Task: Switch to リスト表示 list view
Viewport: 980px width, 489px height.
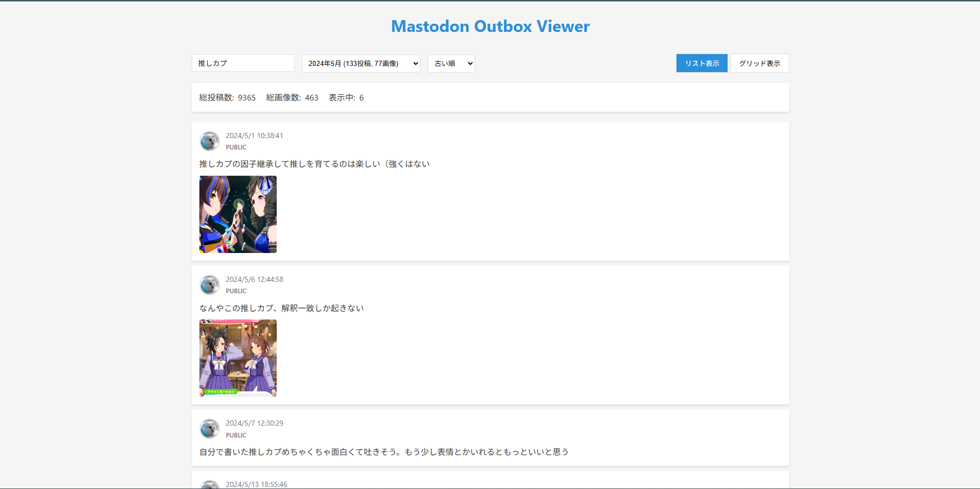Action: click(702, 63)
